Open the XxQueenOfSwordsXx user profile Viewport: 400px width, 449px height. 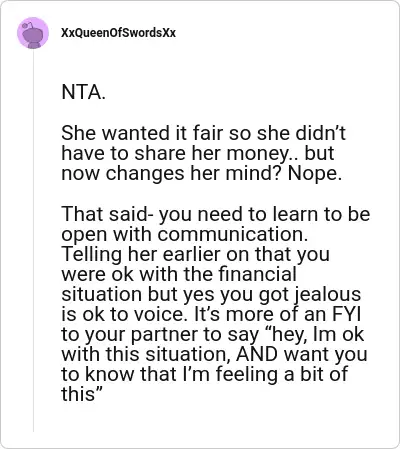point(118,33)
